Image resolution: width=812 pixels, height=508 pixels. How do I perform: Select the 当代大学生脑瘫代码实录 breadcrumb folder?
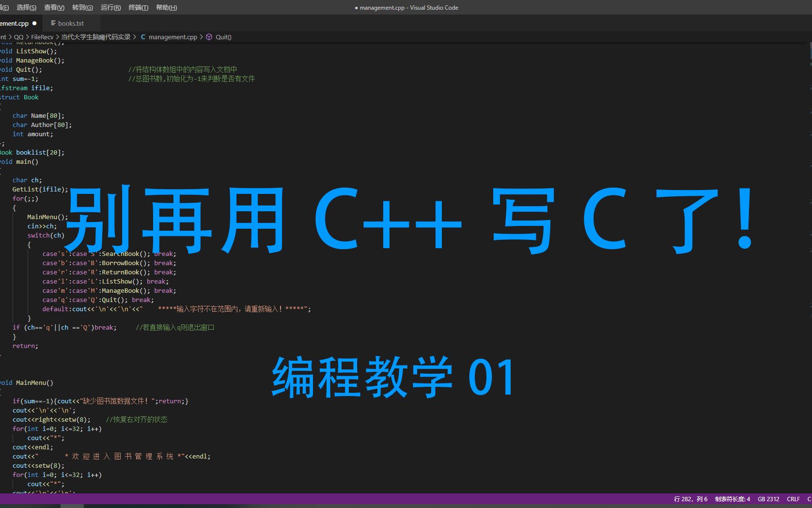(95, 37)
